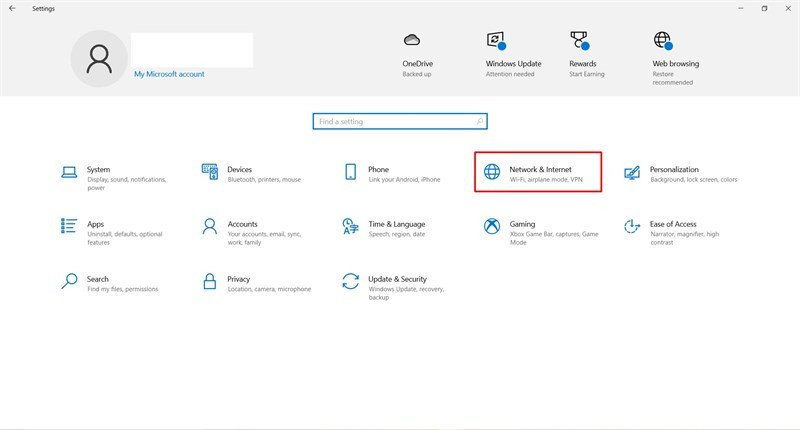Go back with the arrow button

(12, 8)
